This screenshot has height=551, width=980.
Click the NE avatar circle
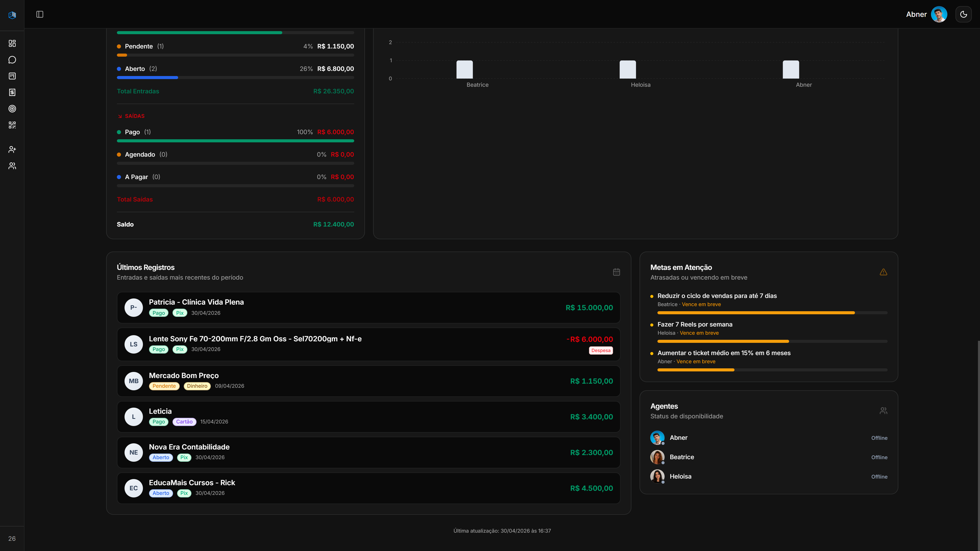(x=133, y=453)
